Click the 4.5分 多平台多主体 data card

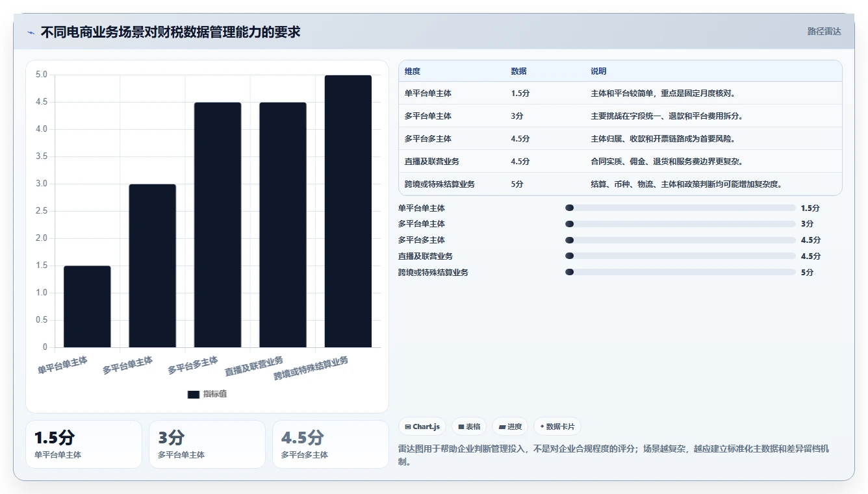[x=331, y=444]
